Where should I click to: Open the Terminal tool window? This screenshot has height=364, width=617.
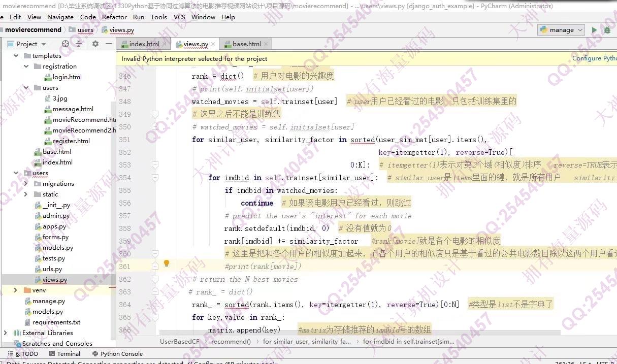[65, 354]
